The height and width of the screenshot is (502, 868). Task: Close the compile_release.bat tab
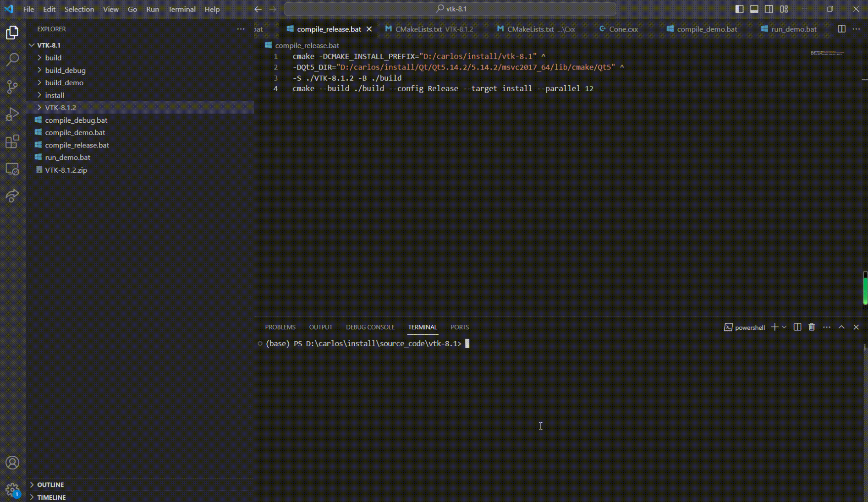tap(369, 29)
